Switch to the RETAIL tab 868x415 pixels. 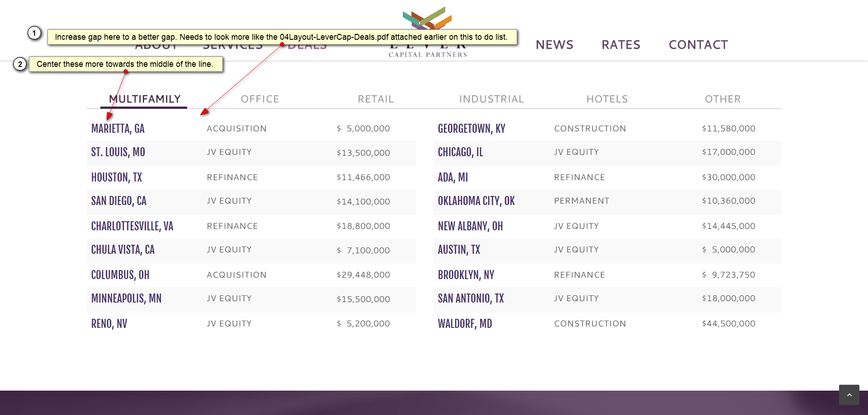(376, 99)
